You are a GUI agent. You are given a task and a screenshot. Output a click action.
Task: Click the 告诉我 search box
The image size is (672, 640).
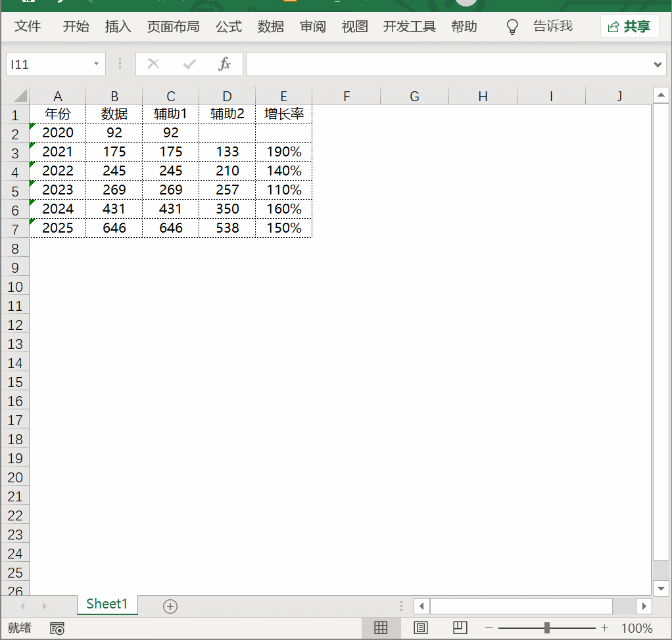[553, 26]
